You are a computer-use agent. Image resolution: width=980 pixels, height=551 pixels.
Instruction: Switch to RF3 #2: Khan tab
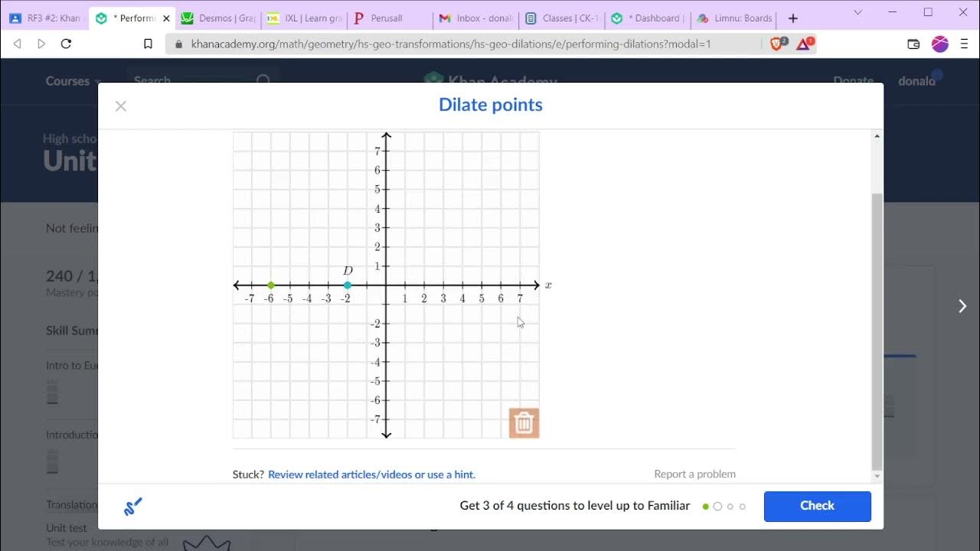[x=45, y=18]
